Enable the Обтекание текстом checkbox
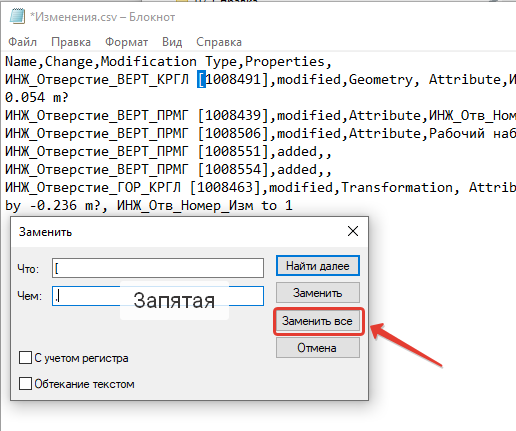This screenshot has width=516, height=431. 26,384
